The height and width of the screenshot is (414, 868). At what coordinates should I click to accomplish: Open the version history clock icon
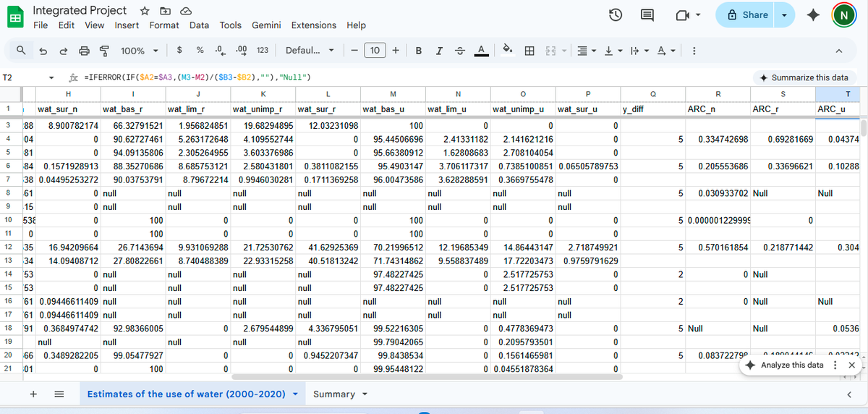[x=616, y=15]
